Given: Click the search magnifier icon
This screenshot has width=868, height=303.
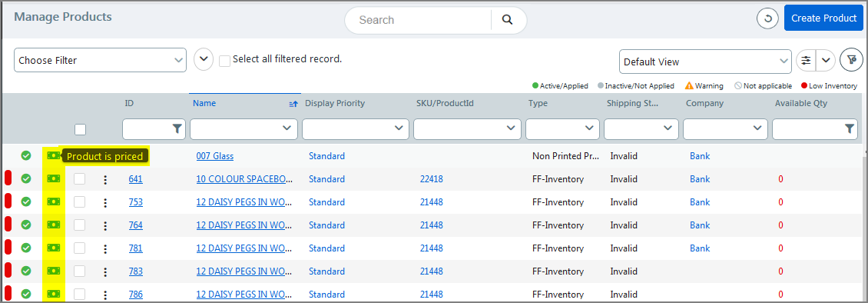Looking at the screenshot, I should 507,20.
